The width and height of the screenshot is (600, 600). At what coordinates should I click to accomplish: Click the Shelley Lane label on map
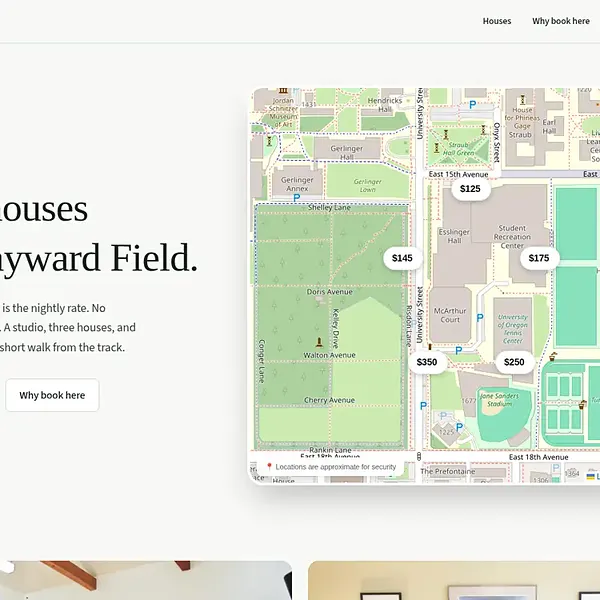(329, 207)
